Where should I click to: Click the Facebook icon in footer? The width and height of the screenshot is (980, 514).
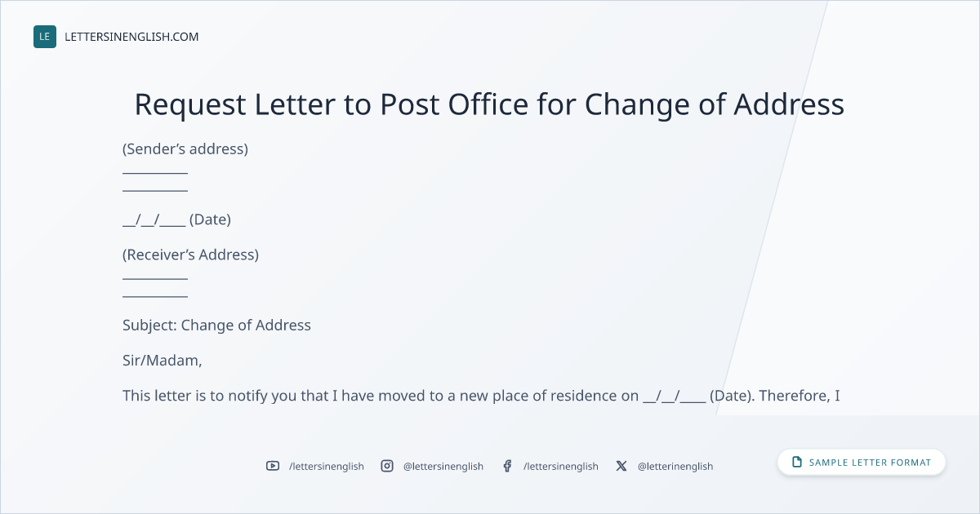coord(507,466)
